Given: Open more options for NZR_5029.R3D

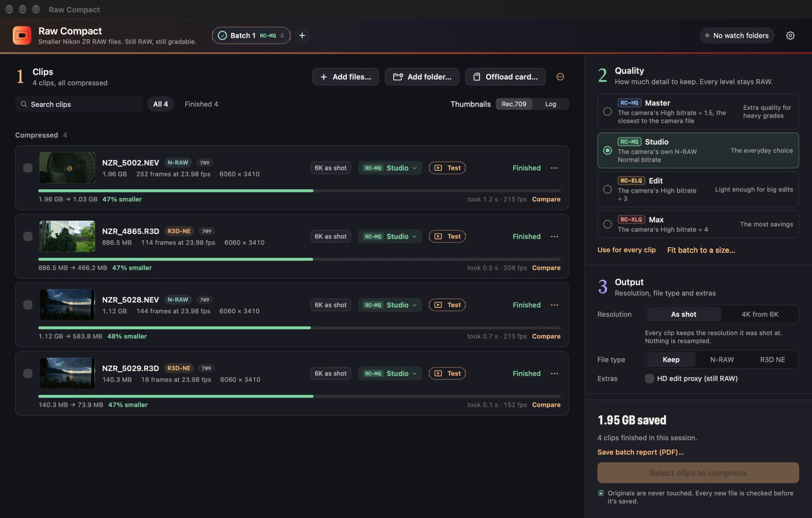Looking at the screenshot, I should (554, 374).
